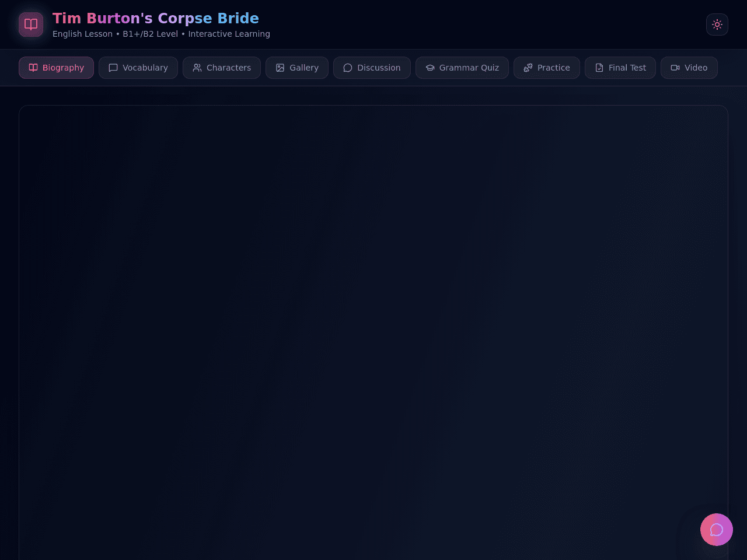Image resolution: width=747 pixels, height=560 pixels.
Task: Go to the Final Test tab
Action: click(620, 68)
